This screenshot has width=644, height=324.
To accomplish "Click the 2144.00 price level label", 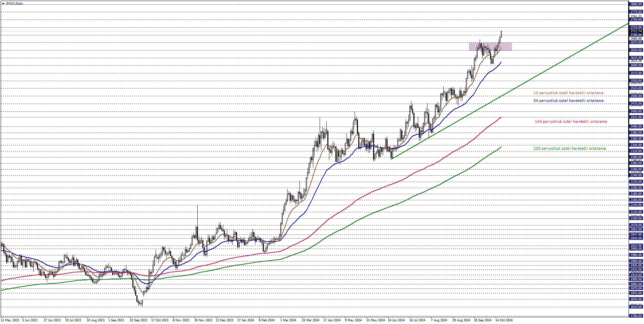I will pos(636,205).
